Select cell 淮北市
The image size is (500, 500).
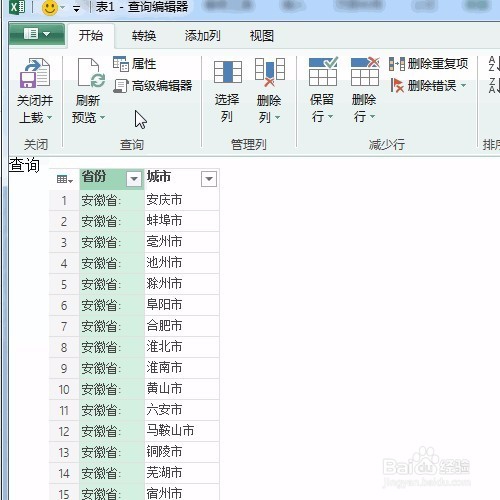point(182,347)
